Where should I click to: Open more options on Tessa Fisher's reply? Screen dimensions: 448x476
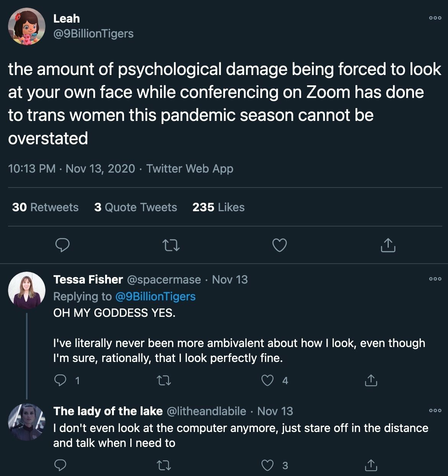point(435,279)
